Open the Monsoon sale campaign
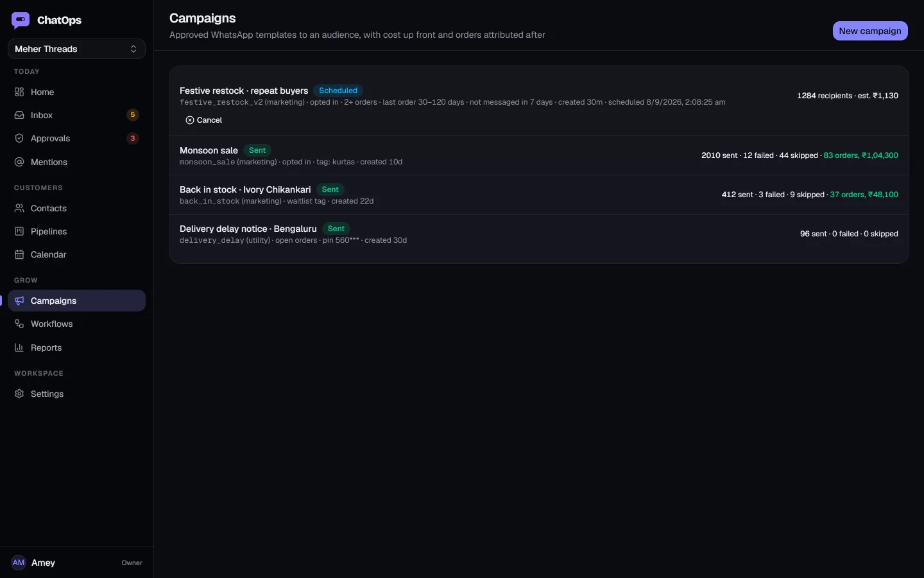Screen dimensions: 924x578 tap(209, 150)
